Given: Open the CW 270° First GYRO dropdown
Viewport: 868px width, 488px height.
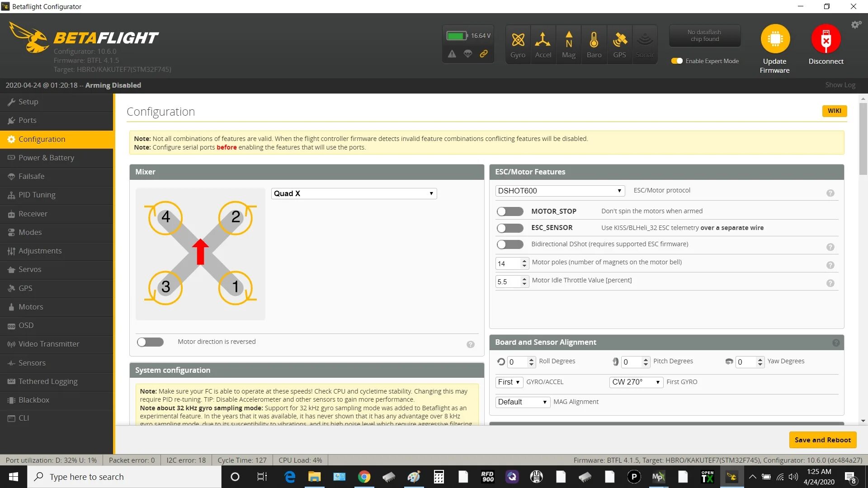Looking at the screenshot, I should 636,382.
